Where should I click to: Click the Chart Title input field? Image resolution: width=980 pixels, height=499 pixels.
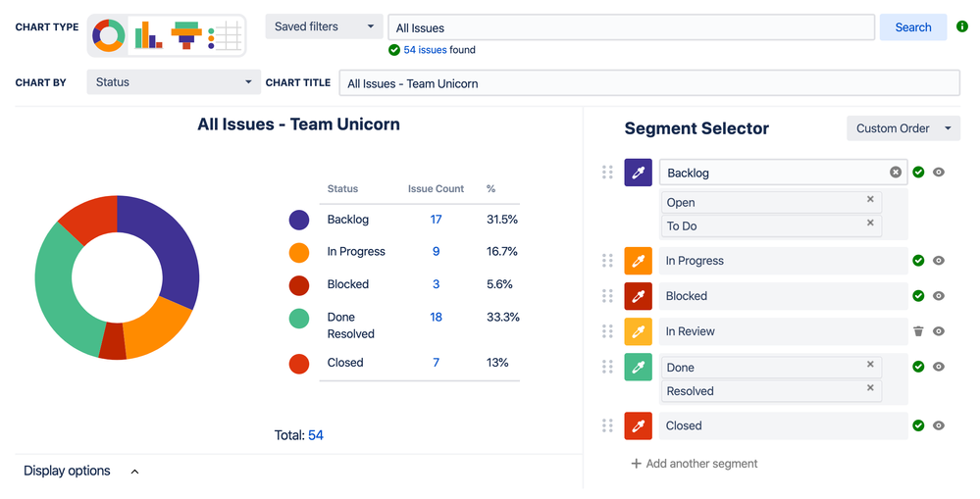(649, 83)
